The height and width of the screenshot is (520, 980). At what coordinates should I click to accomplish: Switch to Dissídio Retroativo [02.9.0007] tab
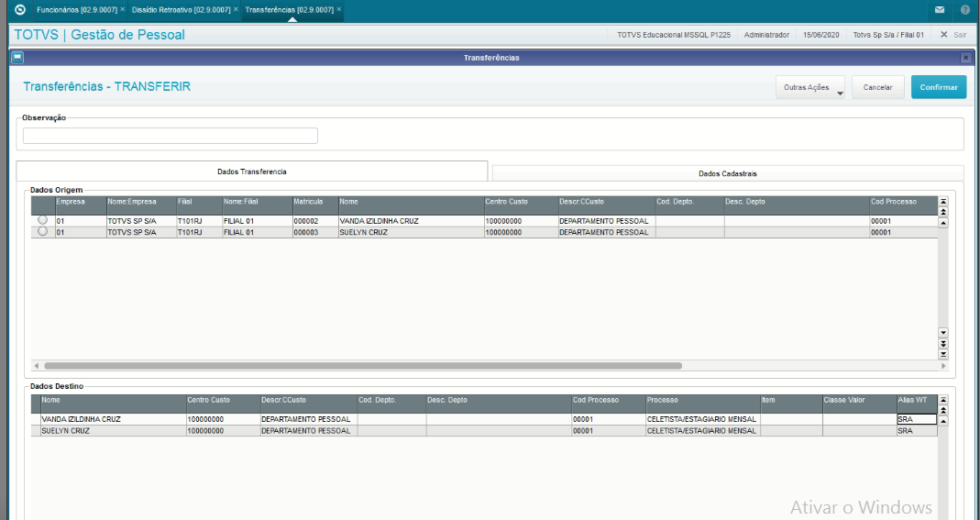pos(182,10)
